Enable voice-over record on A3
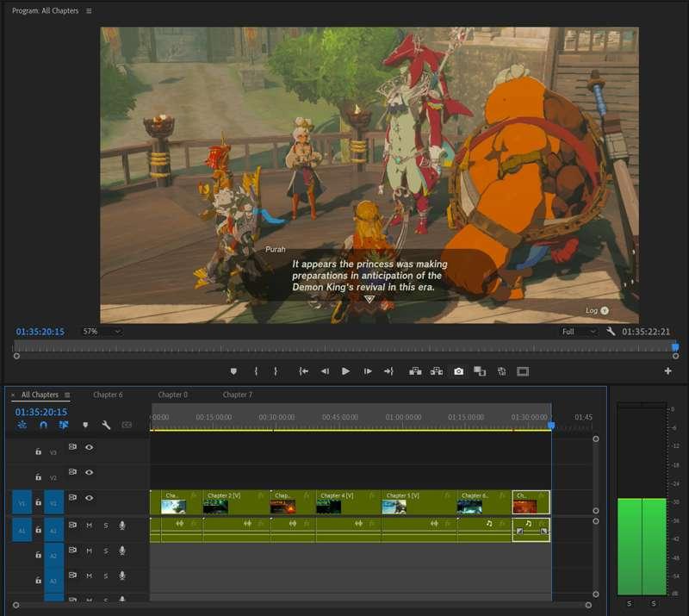 click(122, 576)
